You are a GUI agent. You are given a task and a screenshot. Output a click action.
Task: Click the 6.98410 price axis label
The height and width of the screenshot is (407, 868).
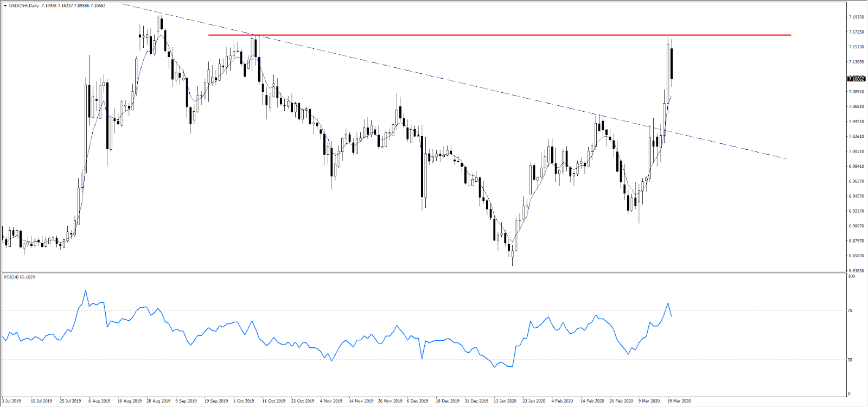856,167
